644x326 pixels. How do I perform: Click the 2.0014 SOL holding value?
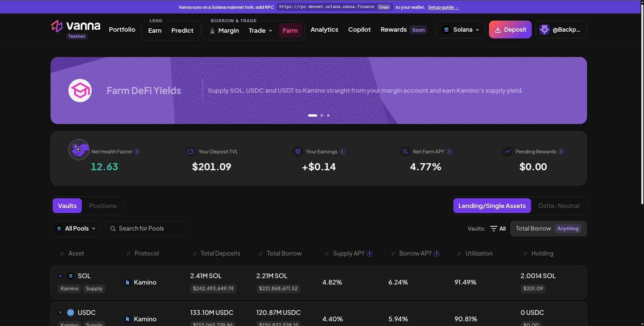click(x=538, y=276)
